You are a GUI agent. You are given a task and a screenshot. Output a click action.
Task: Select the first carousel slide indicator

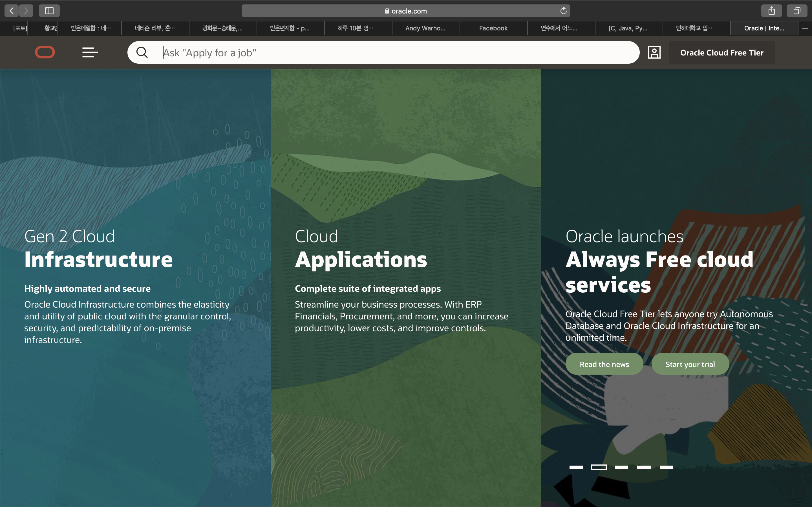point(576,467)
